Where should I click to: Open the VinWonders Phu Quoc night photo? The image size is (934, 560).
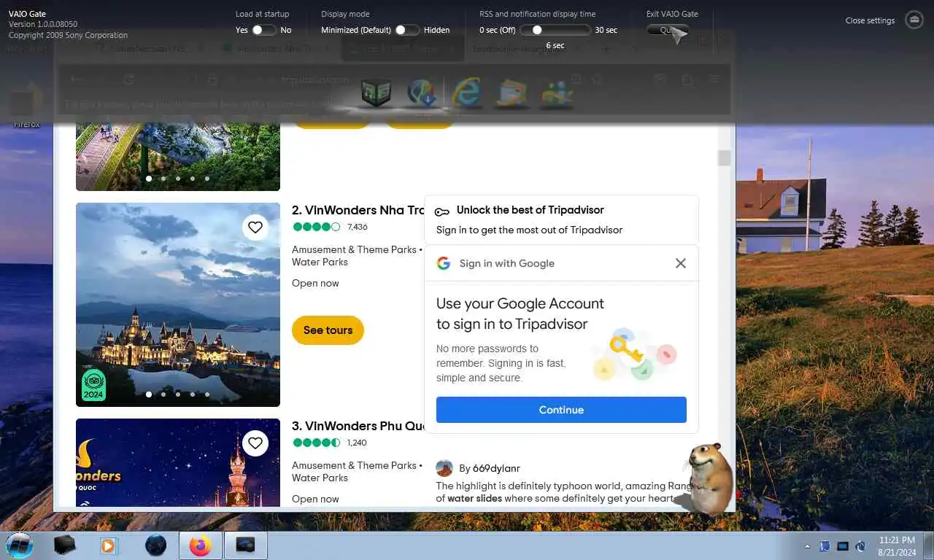178,462
